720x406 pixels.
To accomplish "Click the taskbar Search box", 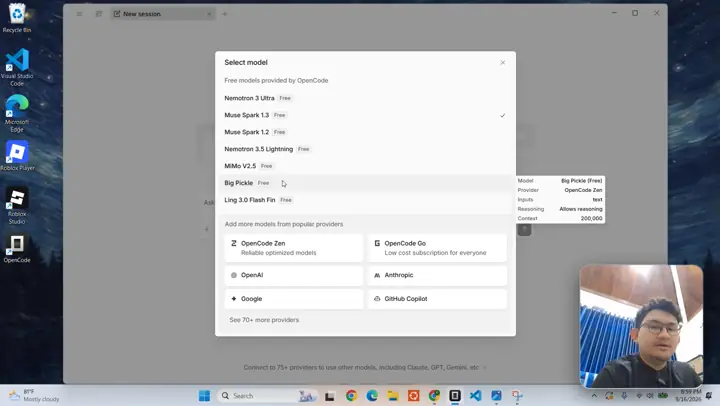I will [268, 396].
